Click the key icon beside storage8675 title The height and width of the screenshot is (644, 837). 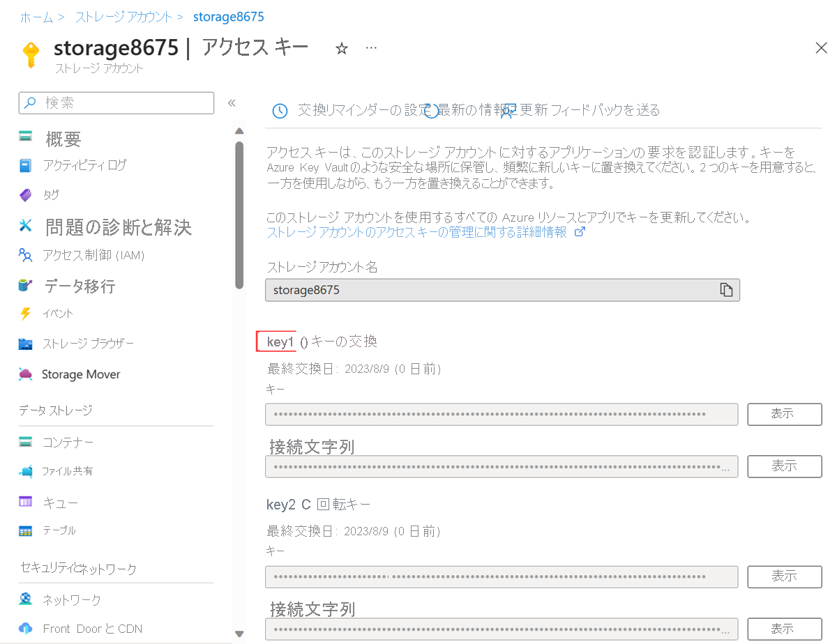[x=31, y=55]
